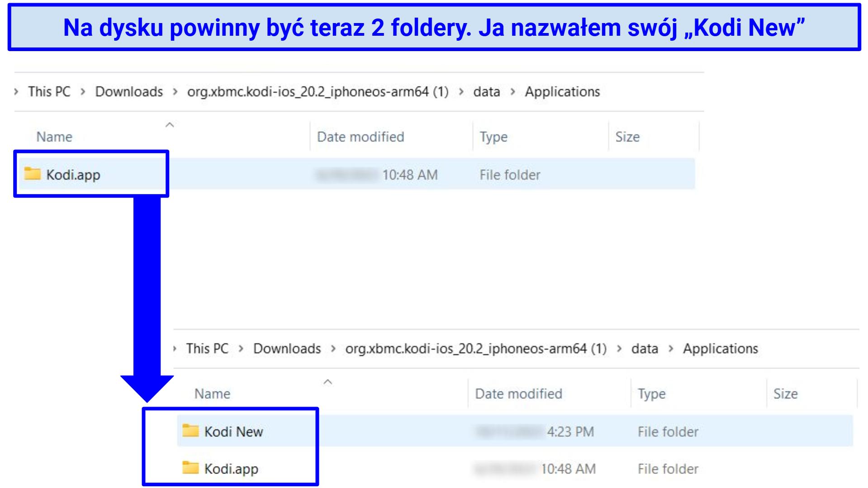This screenshot has width=868, height=488.
Task: Sort by Date modified in upper window
Action: click(x=360, y=137)
